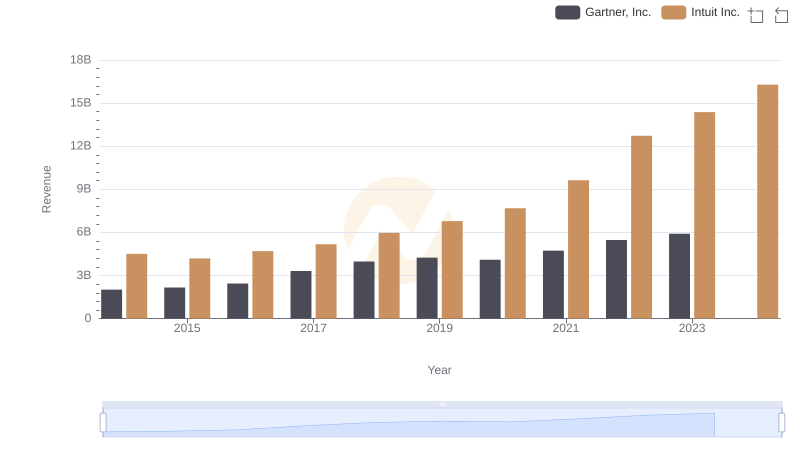The width and height of the screenshot is (800, 461).
Task: Click the 2015 x-axis label
Action: click(187, 328)
